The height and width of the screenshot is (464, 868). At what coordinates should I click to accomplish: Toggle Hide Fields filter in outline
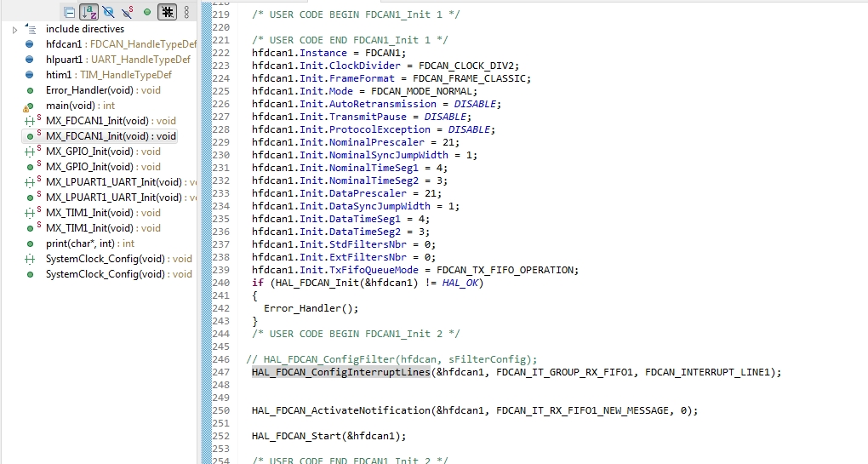(x=109, y=12)
